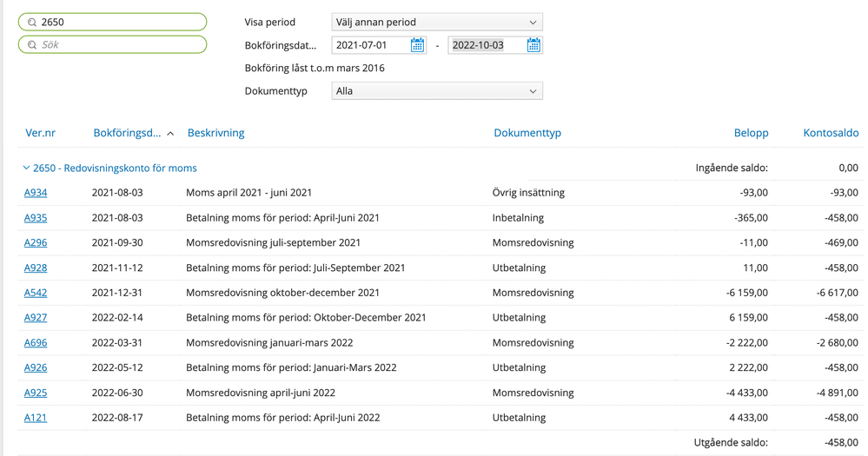Click the magnifier icon in the Sök field
The image size is (868, 456).
click(x=32, y=45)
